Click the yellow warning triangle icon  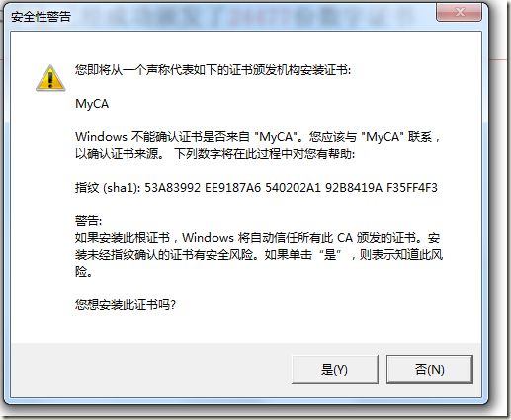[50, 78]
